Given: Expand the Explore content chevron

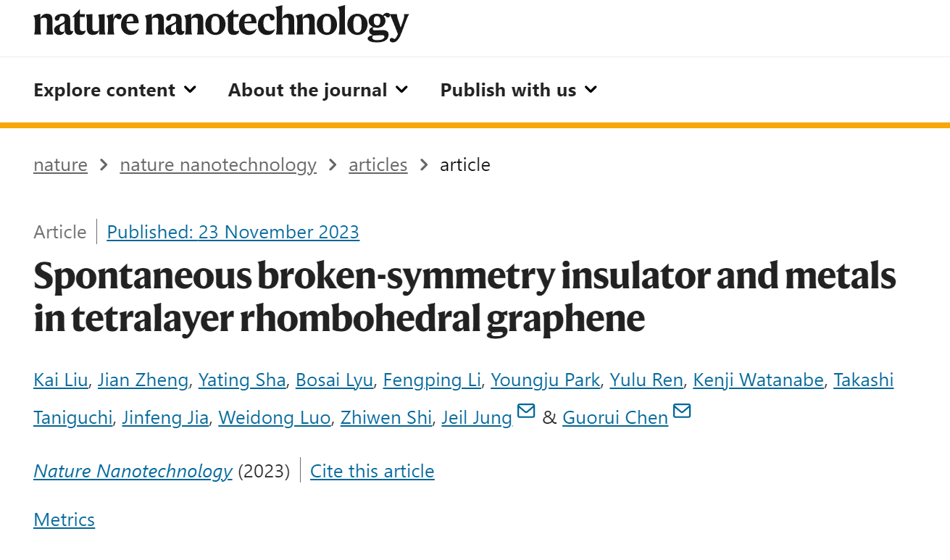Looking at the screenshot, I should pos(191,90).
